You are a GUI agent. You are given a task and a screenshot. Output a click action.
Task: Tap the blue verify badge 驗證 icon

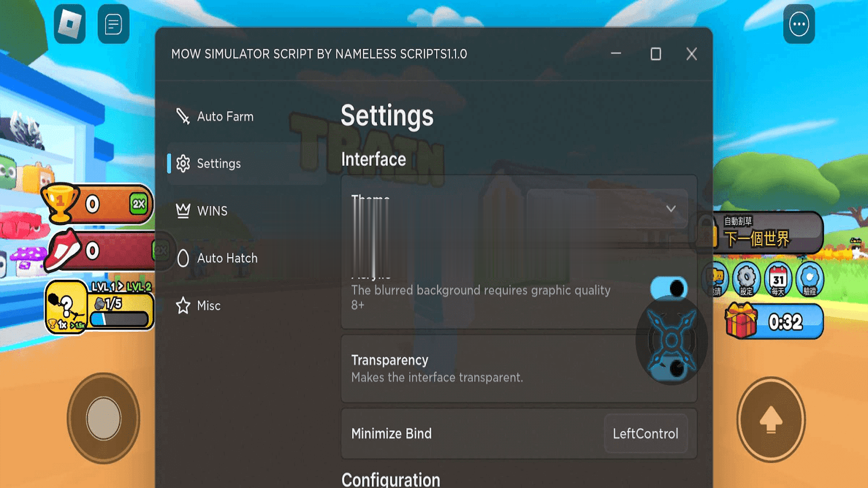pos(809,279)
